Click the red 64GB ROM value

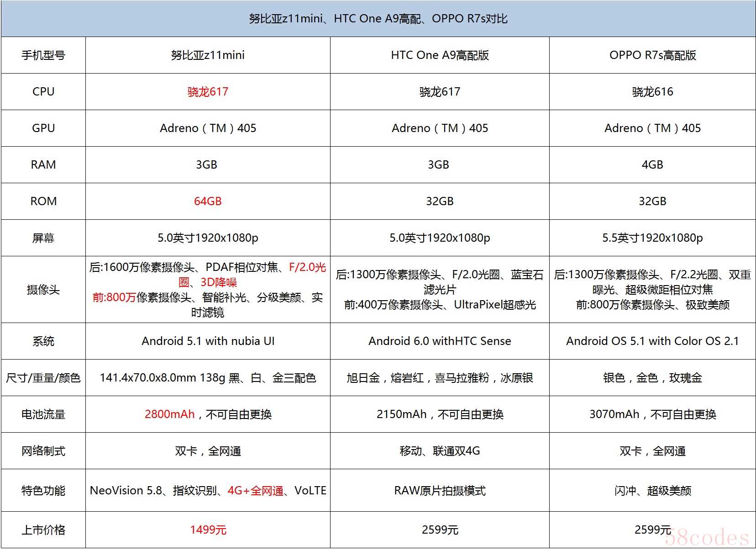click(x=208, y=201)
